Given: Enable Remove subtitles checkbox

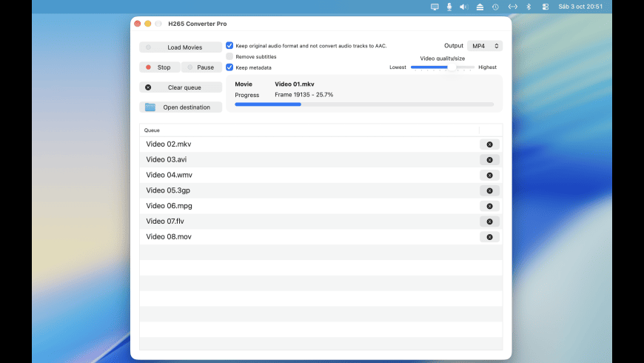Looking at the screenshot, I should 229,56.
